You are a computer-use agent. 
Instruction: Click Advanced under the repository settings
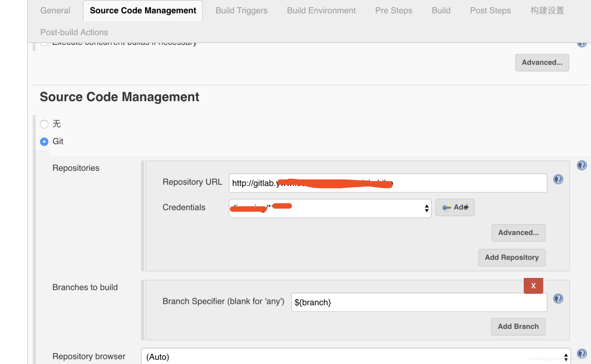[x=518, y=233]
